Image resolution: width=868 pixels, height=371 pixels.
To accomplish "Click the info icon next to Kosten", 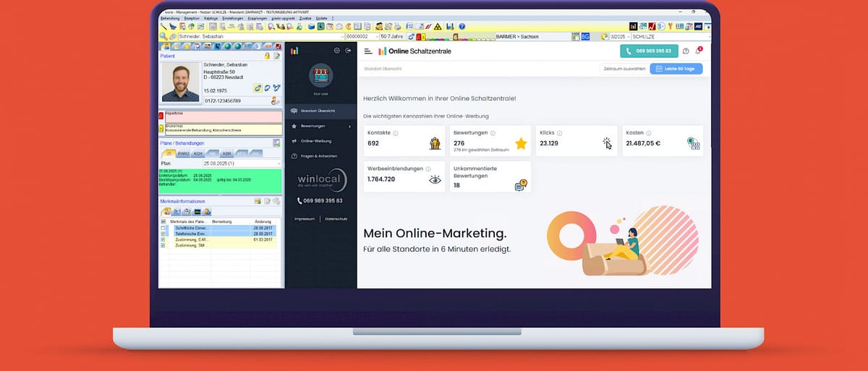I will [647, 133].
